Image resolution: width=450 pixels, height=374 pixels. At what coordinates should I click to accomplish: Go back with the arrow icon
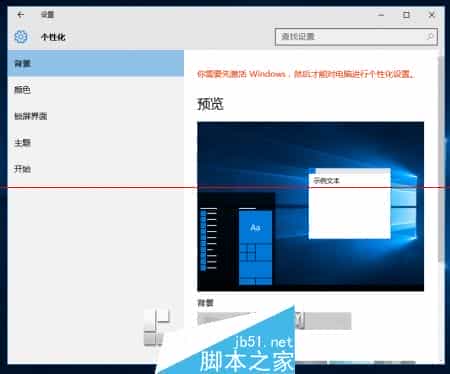[x=20, y=15]
